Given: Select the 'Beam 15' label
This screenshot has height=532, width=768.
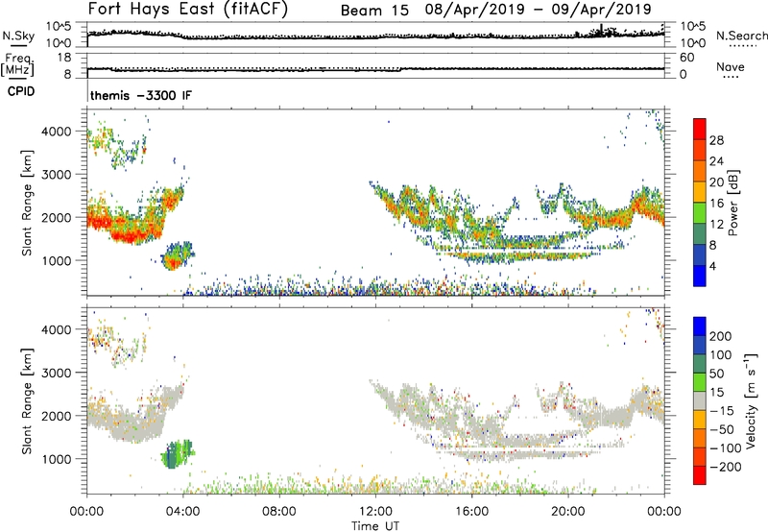Looking at the screenshot, I should pos(374,11).
